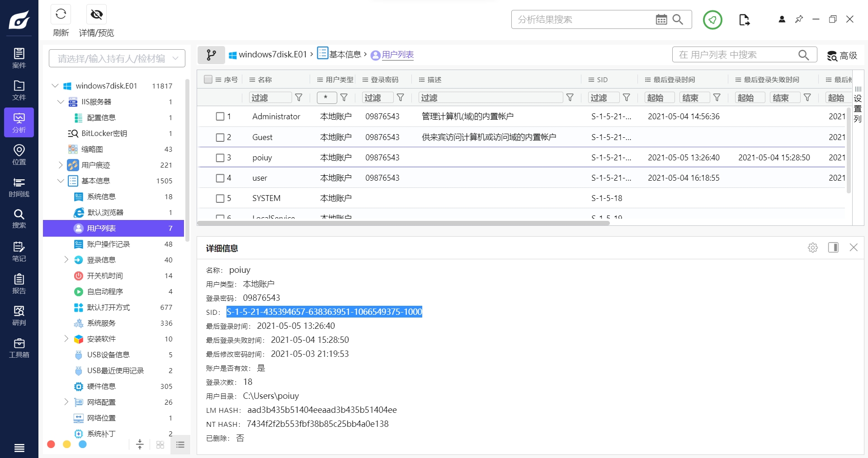Check the select-all checkbox in table header
This screenshot has width=868, height=458.
coord(208,79)
